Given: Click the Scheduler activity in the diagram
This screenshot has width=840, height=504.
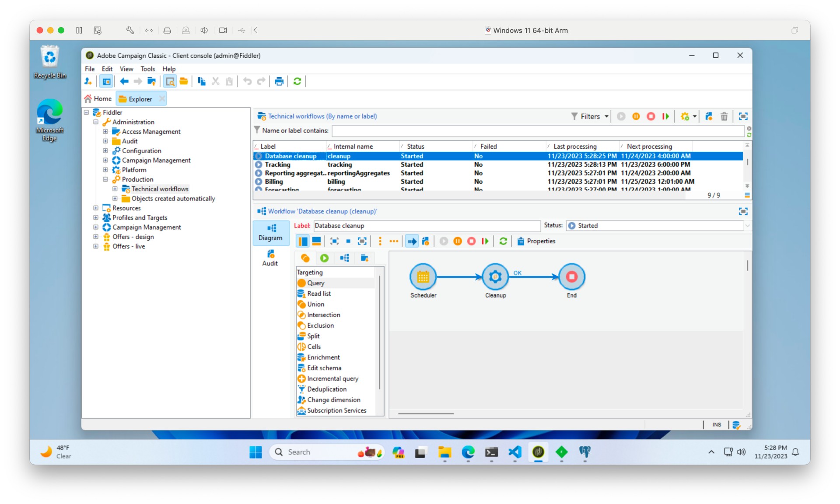Looking at the screenshot, I should click(423, 277).
